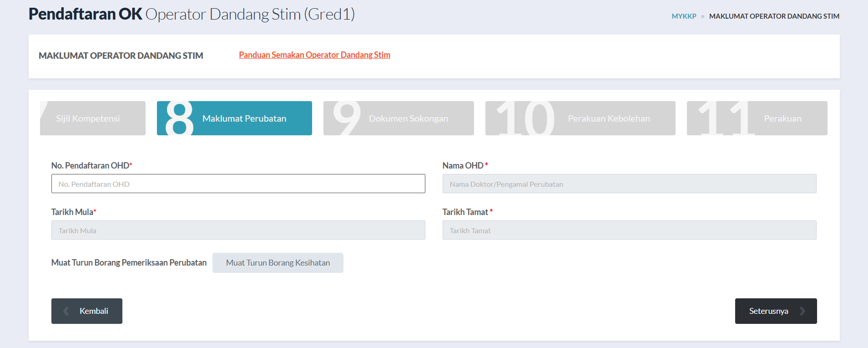Click the Maklumat Operator Dandang Stim breadcrumb
This screenshot has width=868, height=348.
click(774, 16)
